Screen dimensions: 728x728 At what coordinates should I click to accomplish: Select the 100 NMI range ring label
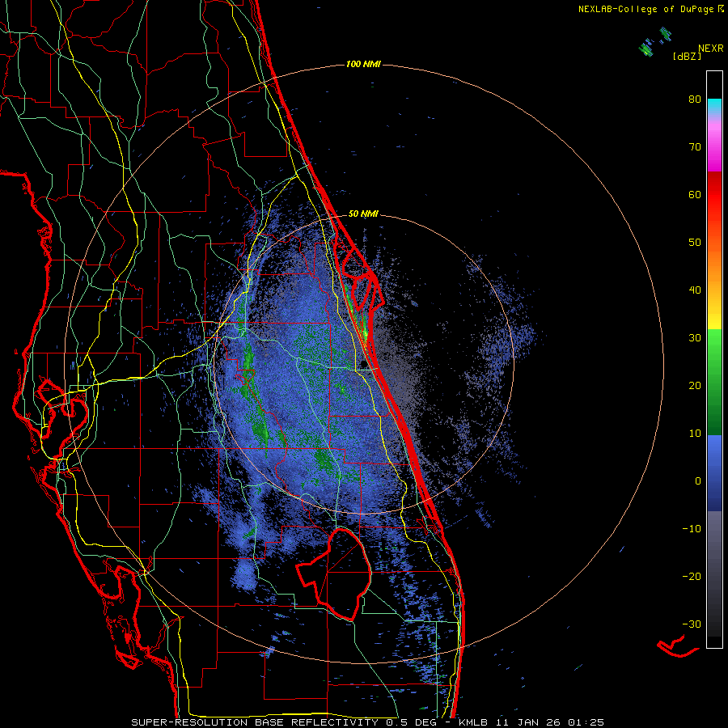363,64
